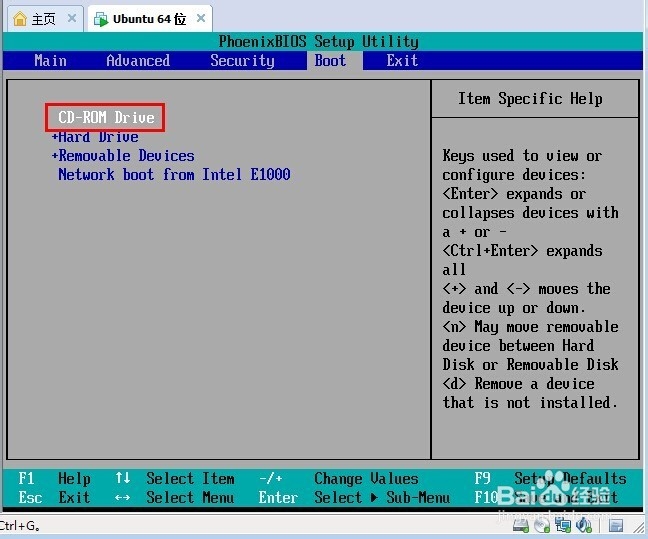Expand the +Hard Drive boot entry

click(95, 137)
